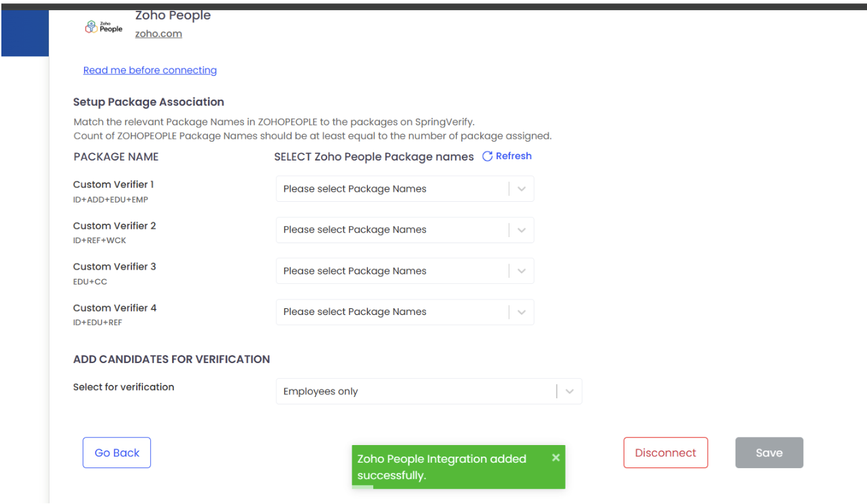Click the Refresh text label
The height and width of the screenshot is (504, 867).
(x=513, y=156)
